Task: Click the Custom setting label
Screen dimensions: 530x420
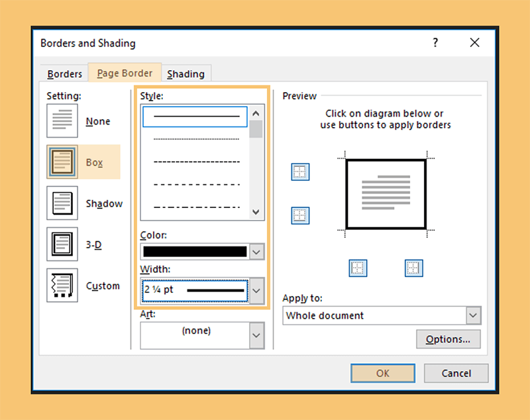Action: 103,286
